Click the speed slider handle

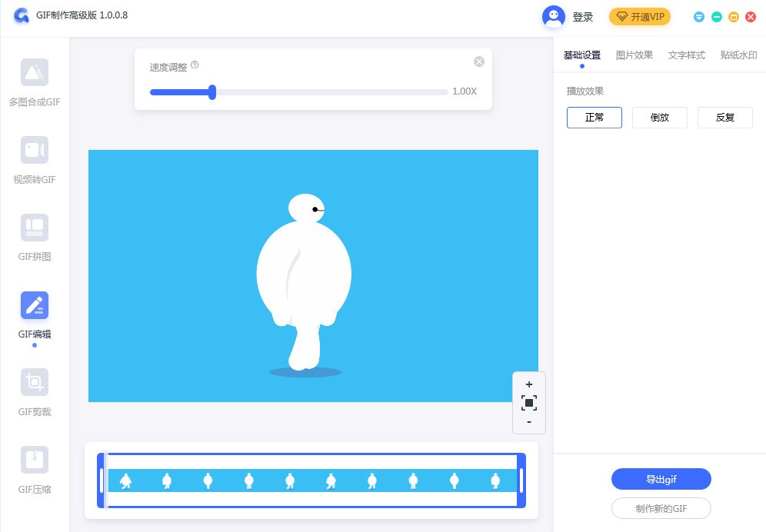point(212,92)
